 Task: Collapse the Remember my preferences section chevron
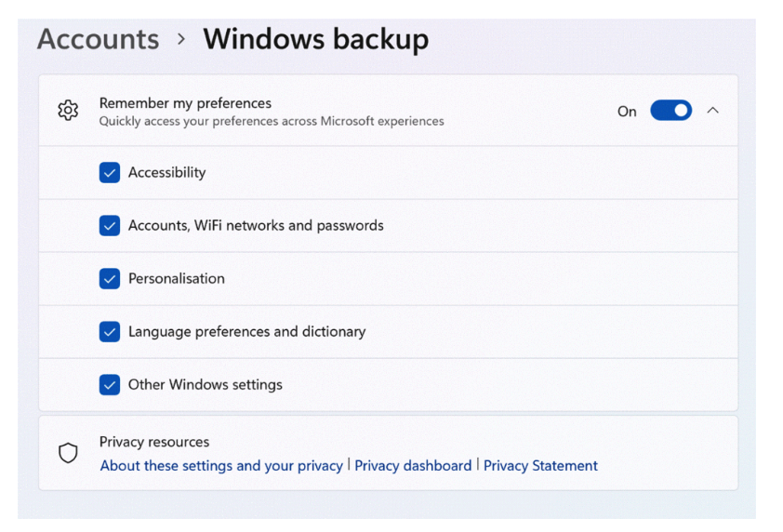tap(713, 111)
